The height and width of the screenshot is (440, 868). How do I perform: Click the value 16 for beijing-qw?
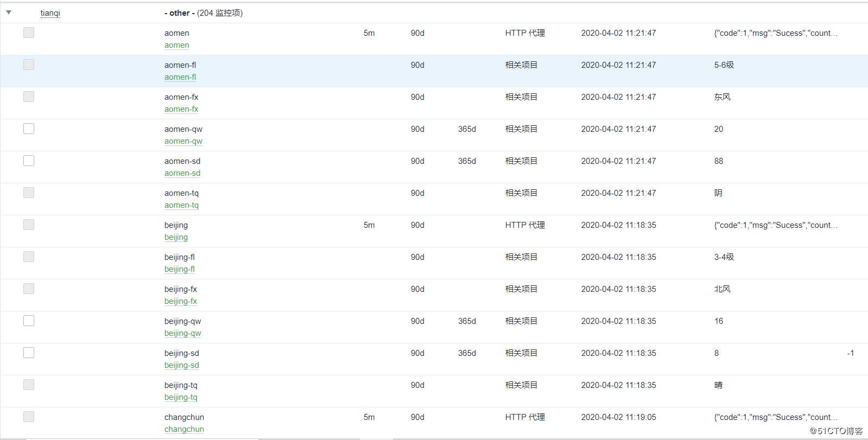(719, 321)
